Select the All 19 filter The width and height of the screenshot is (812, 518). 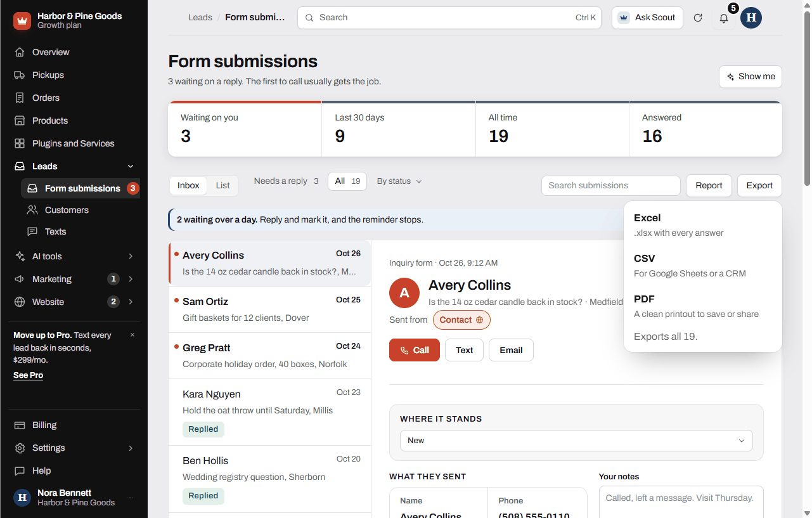point(347,181)
